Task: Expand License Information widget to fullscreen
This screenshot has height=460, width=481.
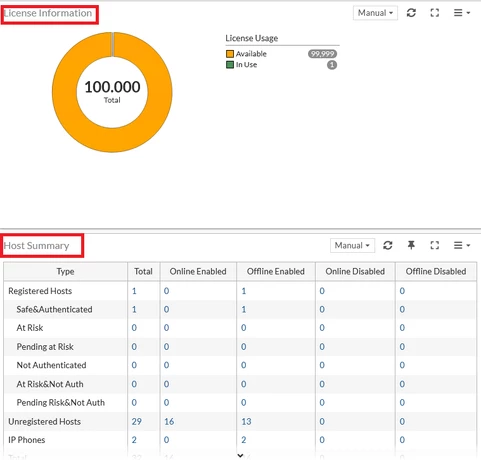Action: pos(434,13)
